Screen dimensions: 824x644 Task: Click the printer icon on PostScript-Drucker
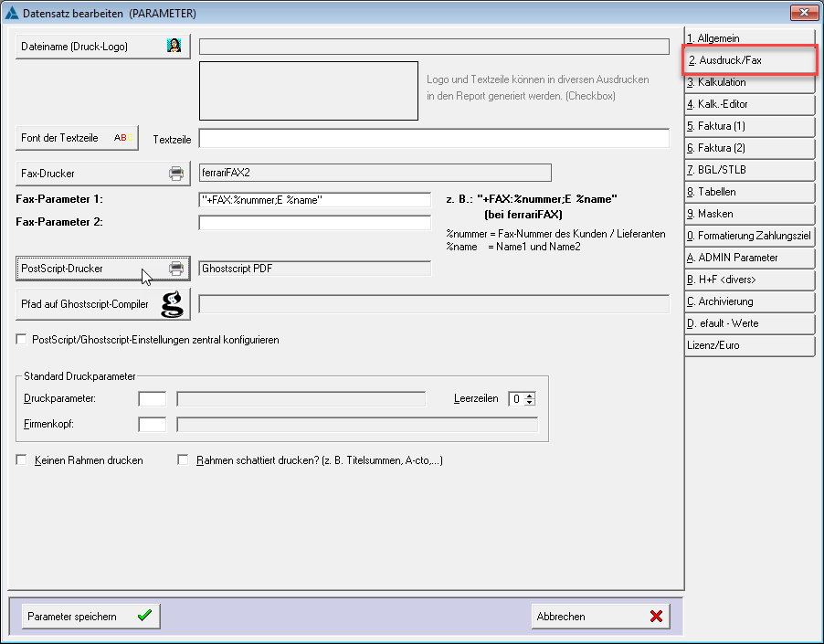[x=176, y=269]
